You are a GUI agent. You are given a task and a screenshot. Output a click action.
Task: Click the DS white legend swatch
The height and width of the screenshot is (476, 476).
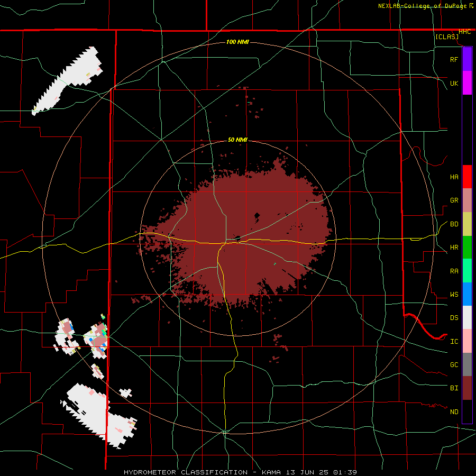point(467,317)
